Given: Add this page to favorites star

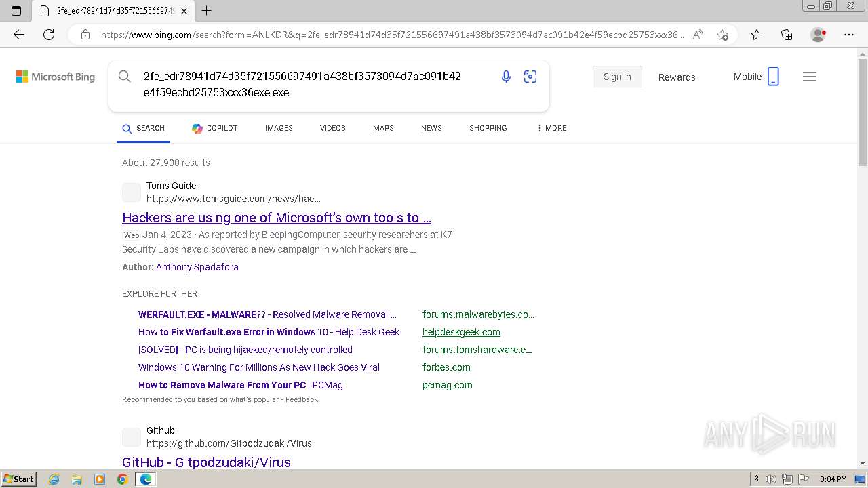Looking at the screenshot, I should [722, 35].
